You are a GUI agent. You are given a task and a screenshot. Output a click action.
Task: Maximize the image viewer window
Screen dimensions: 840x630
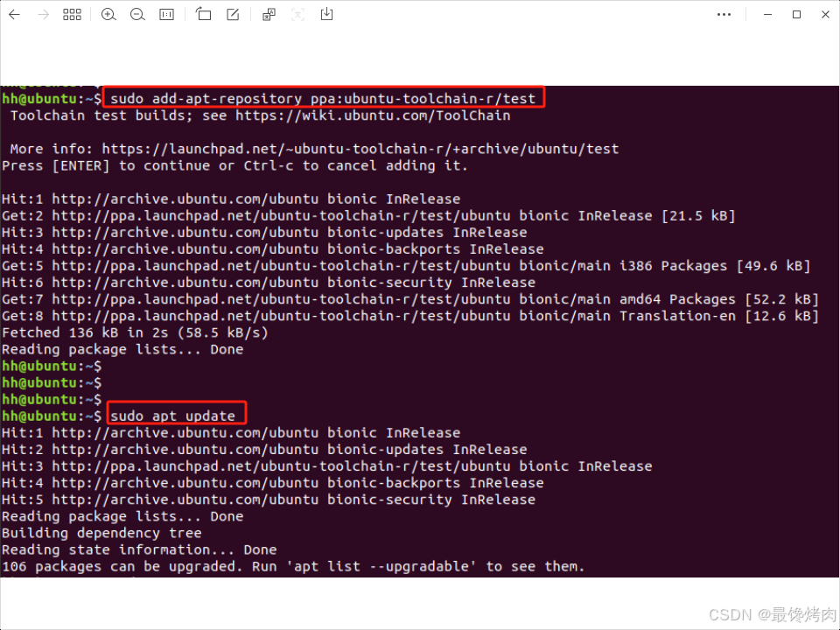tap(796, 15)
